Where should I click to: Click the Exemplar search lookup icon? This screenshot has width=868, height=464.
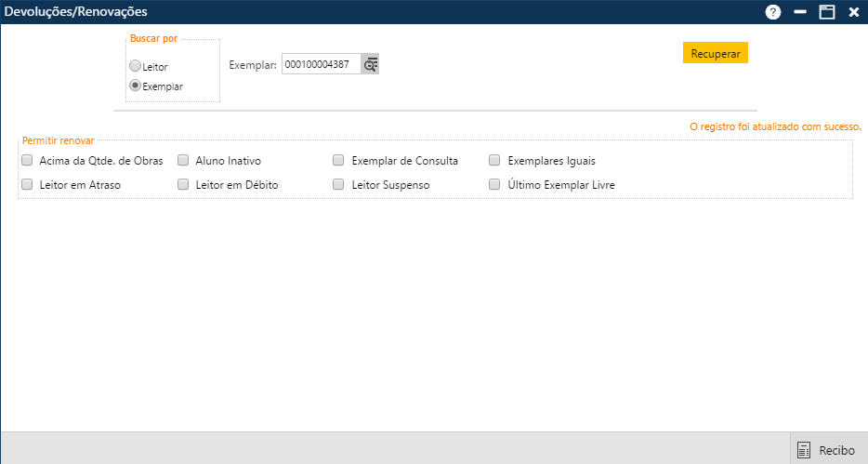[371, 64]
